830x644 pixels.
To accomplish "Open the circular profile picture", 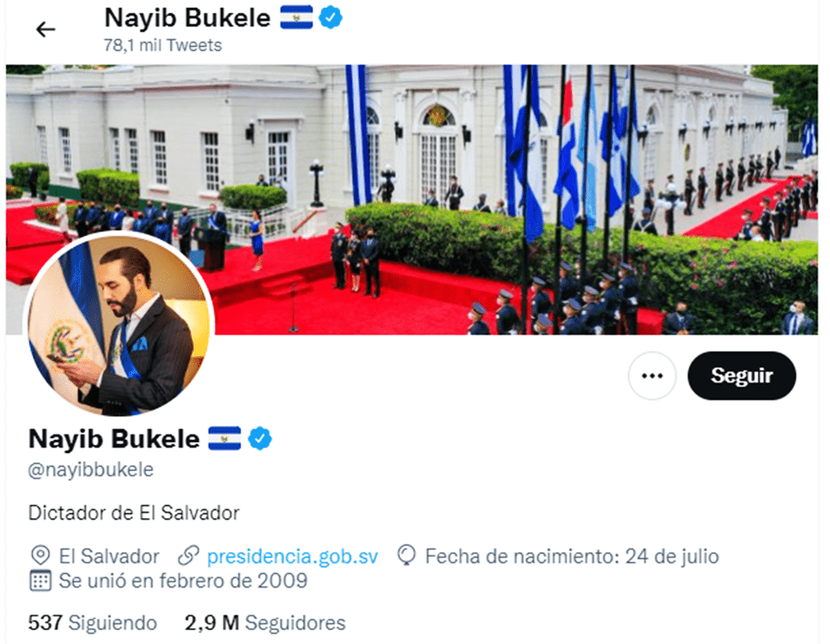I will click(118, 324).
